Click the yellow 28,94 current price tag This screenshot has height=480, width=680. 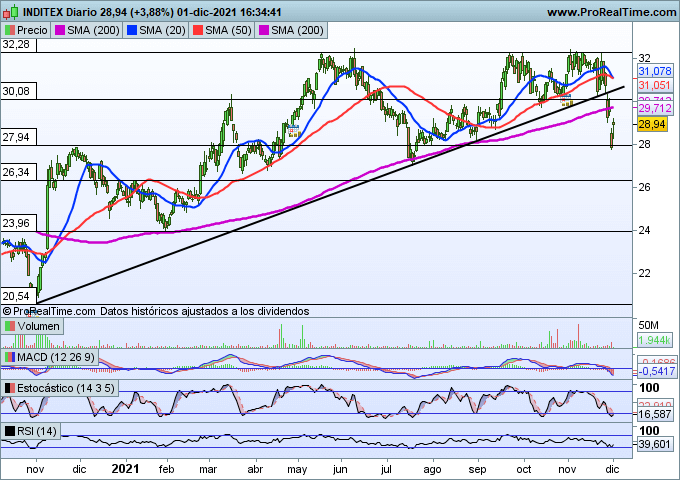[652, 124]
